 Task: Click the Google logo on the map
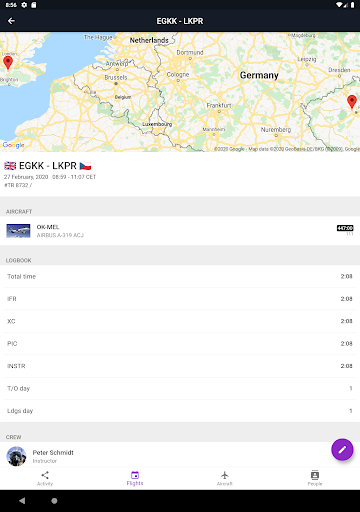coord(13,145)
